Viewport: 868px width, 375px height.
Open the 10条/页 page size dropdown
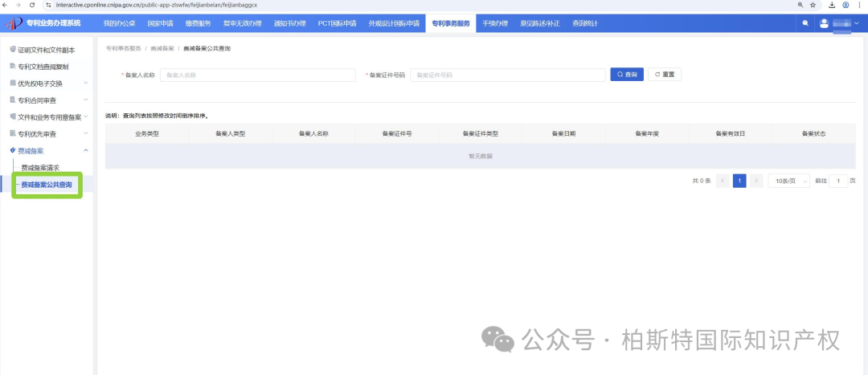click(789, 181)
